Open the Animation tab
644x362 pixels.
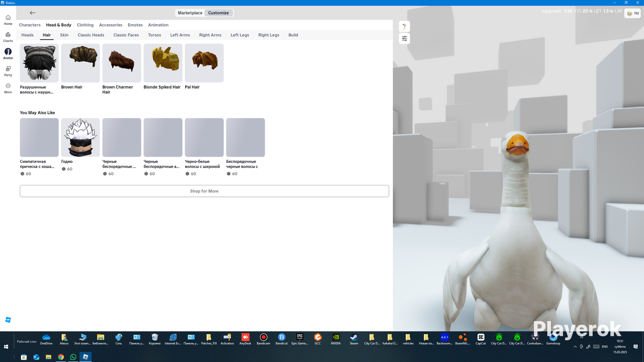(x=158, y=25)
